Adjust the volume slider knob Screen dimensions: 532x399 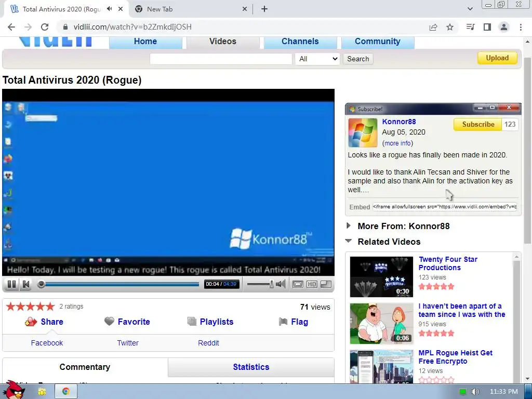(271, 284)
